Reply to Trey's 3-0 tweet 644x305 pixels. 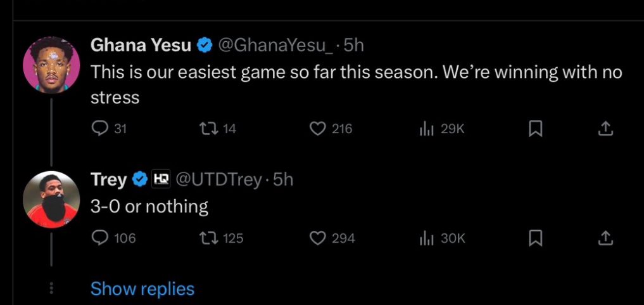[x=113, y=238]
